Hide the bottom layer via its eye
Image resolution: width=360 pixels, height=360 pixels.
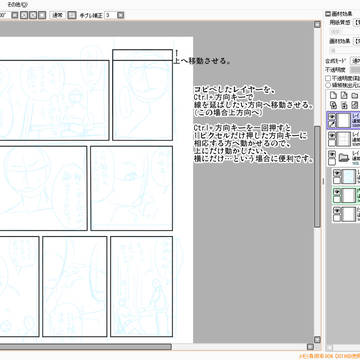point(337,211)
